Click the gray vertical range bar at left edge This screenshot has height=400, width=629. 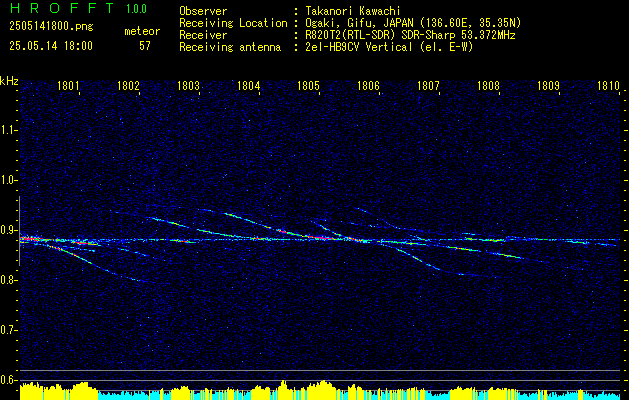(20, 231)
